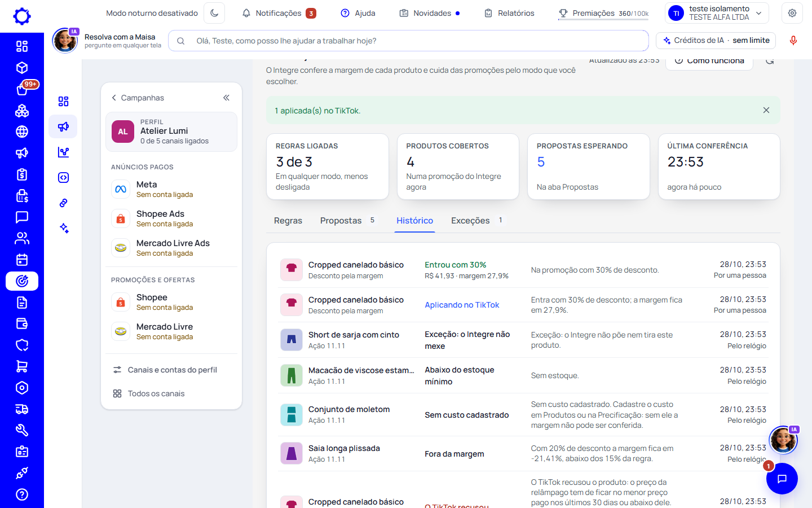812x508 pixels.
Task: Open the shopping bag icon with 99+ badge
Action: point(22,89)
